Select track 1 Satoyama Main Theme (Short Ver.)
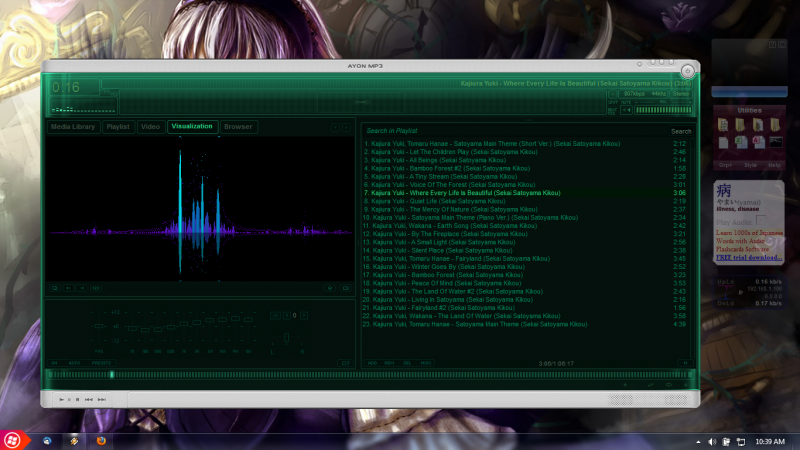 [x=524, y=144]
